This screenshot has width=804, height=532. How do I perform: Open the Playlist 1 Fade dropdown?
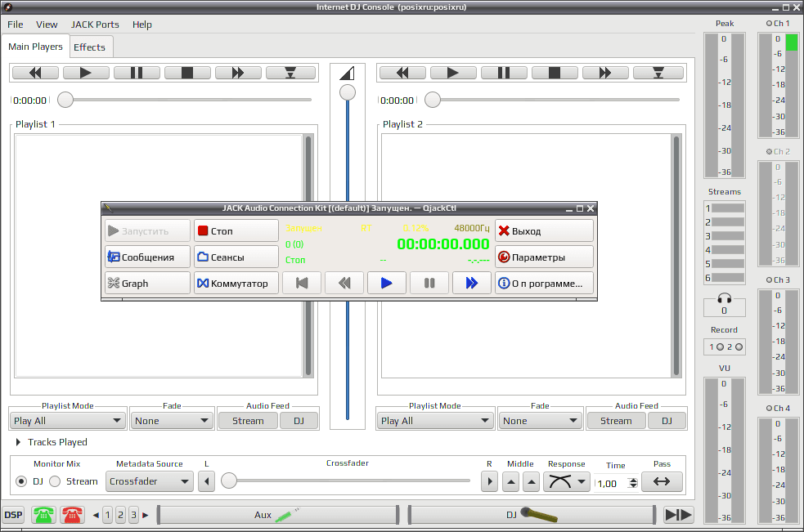click(x=172, y=421)
